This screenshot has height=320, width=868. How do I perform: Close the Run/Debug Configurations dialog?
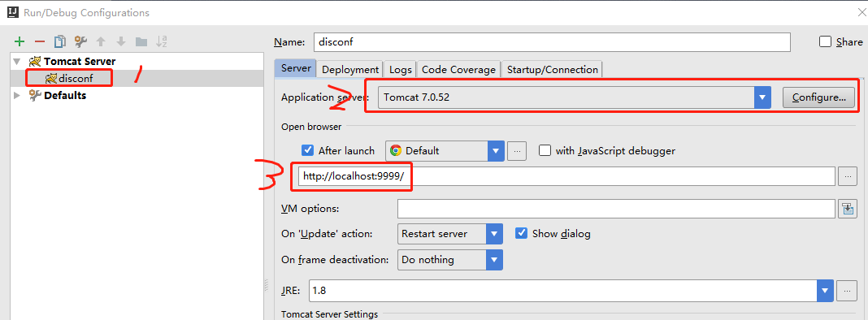pyautogui.click(x=861, y=11)
